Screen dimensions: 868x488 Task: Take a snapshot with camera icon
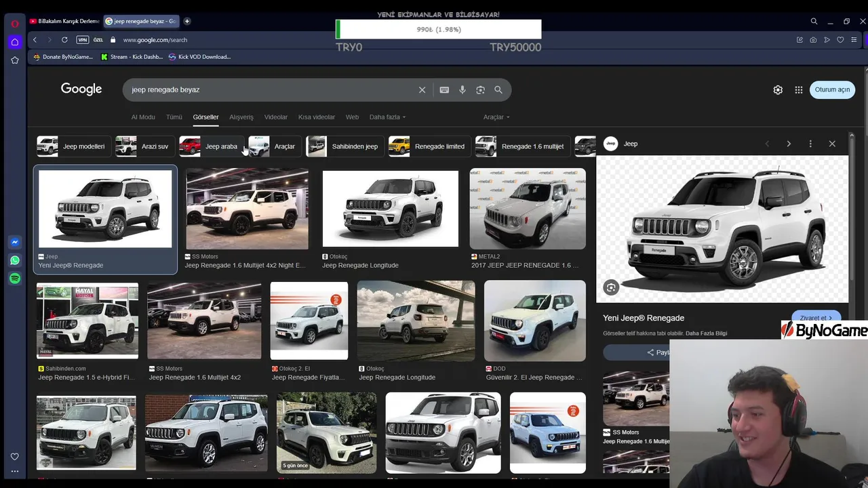coord(813,40)
